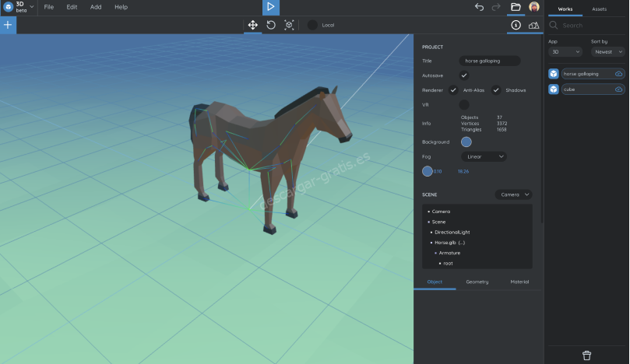Screen dimensions: 630x364
Task: Toggle the Shadows checkbox
Action: [495, 90]
